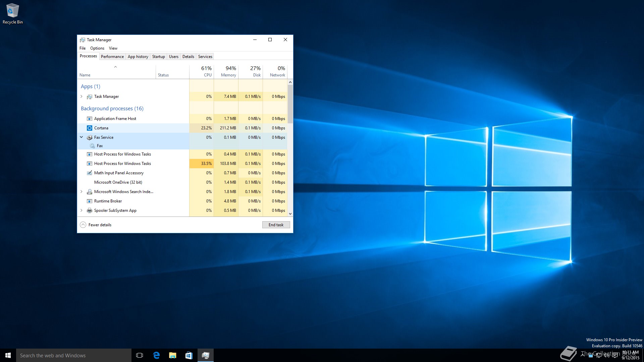The image size is (644, 362).
Task: Click the Fewer details link
Action: 100,225
